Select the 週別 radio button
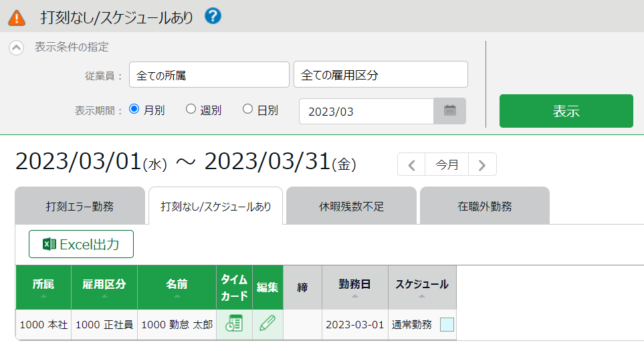This screenshot has height=351, width=644. pos(191,109)
